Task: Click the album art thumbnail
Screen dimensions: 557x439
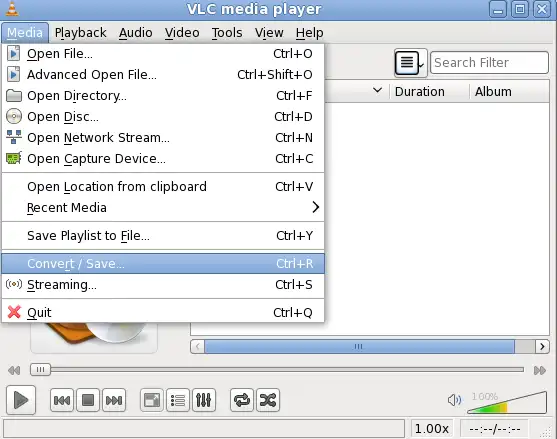Action: [x=94, y=337]
